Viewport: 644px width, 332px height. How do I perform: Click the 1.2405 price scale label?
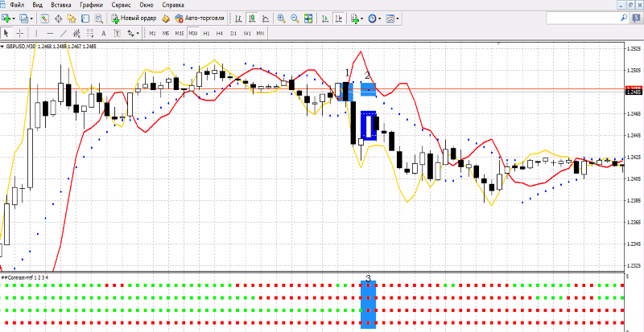[634, 178]
